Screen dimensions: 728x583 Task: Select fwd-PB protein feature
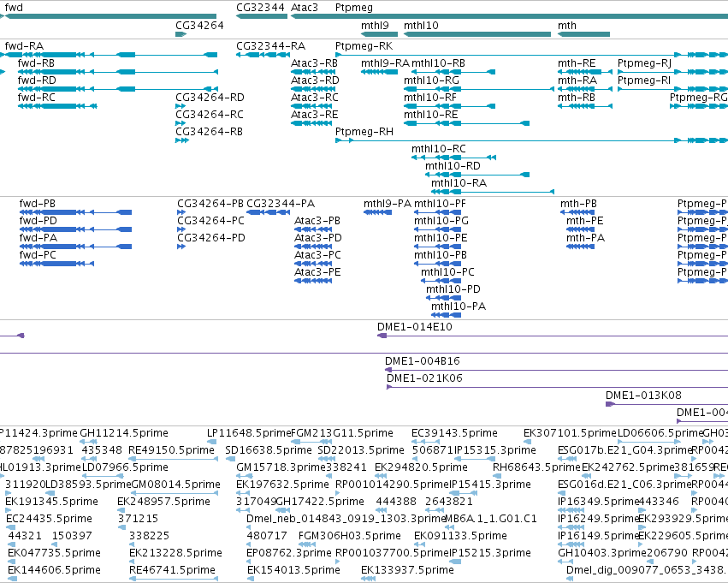[x=75, y=212]
